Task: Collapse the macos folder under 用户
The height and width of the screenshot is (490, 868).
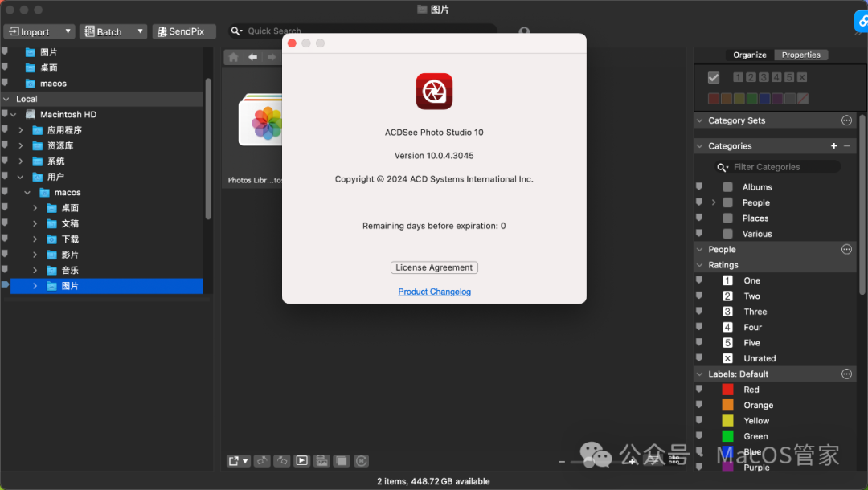Action: click(27, 193)
